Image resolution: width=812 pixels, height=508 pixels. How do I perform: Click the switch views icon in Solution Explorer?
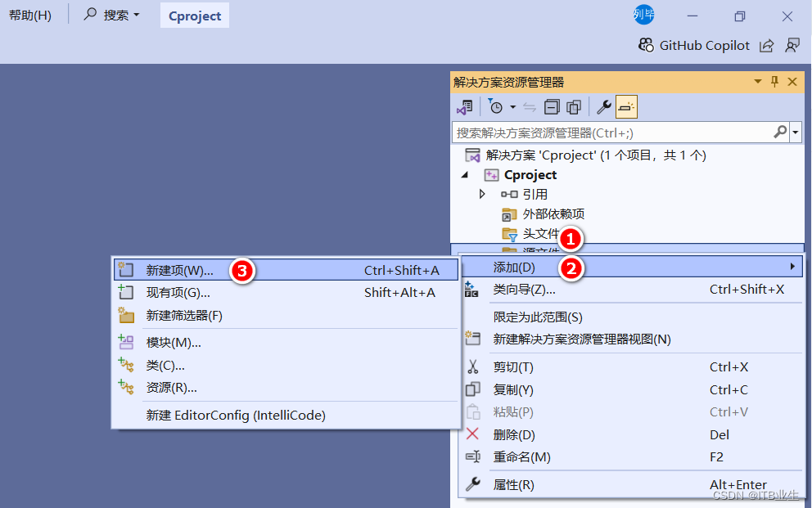point(464,107)
